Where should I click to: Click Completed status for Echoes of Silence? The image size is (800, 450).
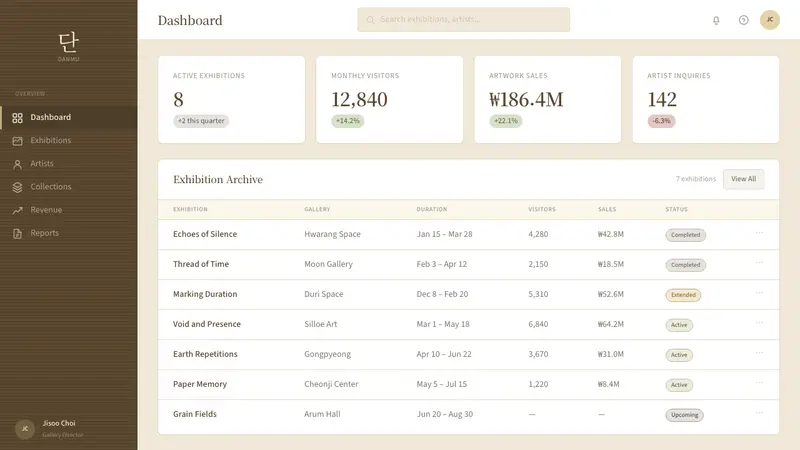tap(685, 235)
